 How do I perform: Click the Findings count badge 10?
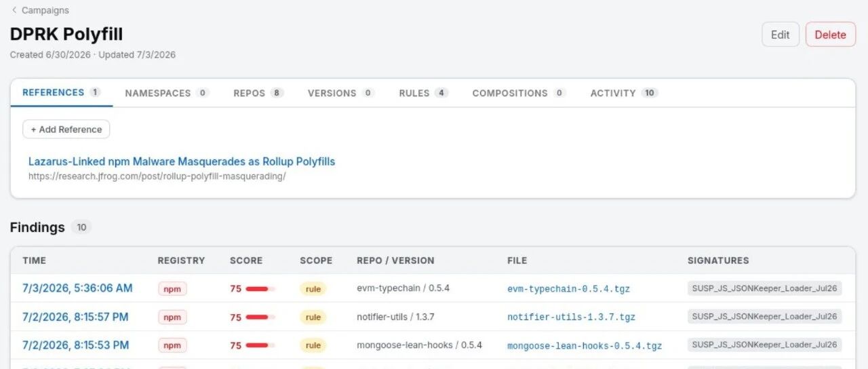[x=81, y=227]
